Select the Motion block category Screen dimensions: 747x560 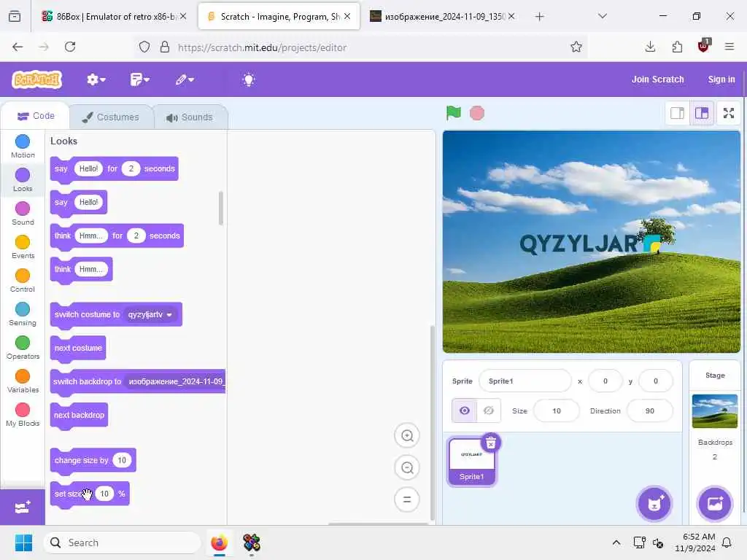[x=23, y=146]
